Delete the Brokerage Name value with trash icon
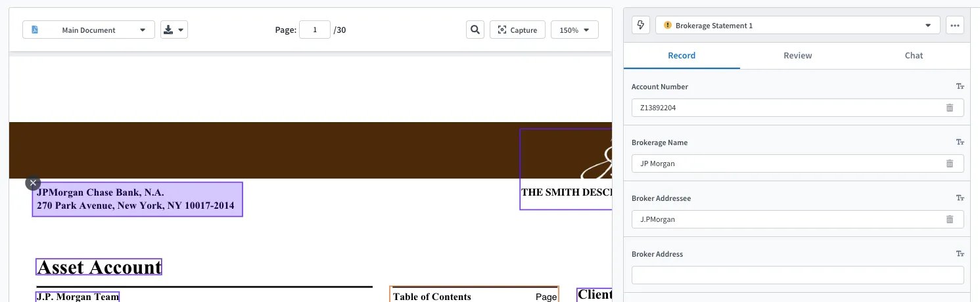 pos(950,163)
